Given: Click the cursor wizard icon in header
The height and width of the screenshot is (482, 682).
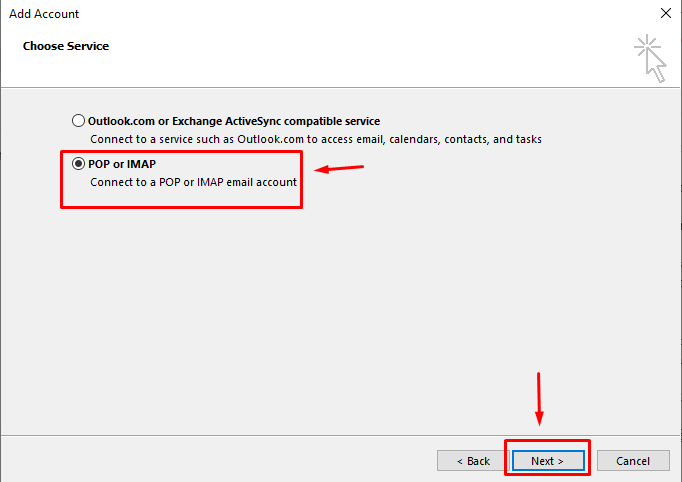Looking at the screenshot, I should [x=650, y=59].
